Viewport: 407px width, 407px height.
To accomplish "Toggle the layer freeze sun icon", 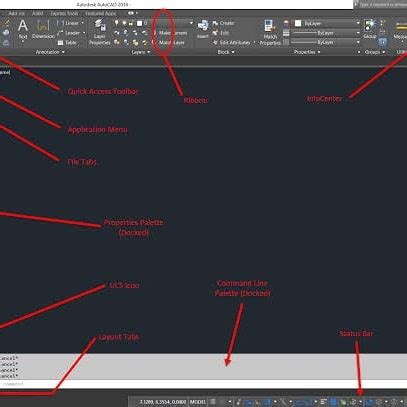I will click(124, 23).
